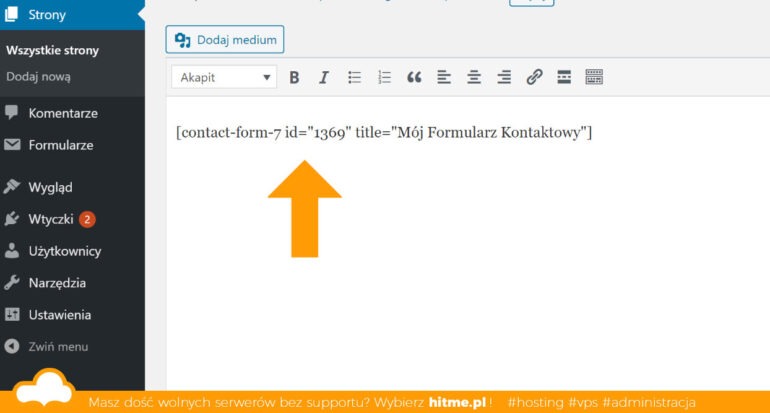Open Wszystkie strony submenu item
This screenshot has width=770, height=413.
pos(53,50)
